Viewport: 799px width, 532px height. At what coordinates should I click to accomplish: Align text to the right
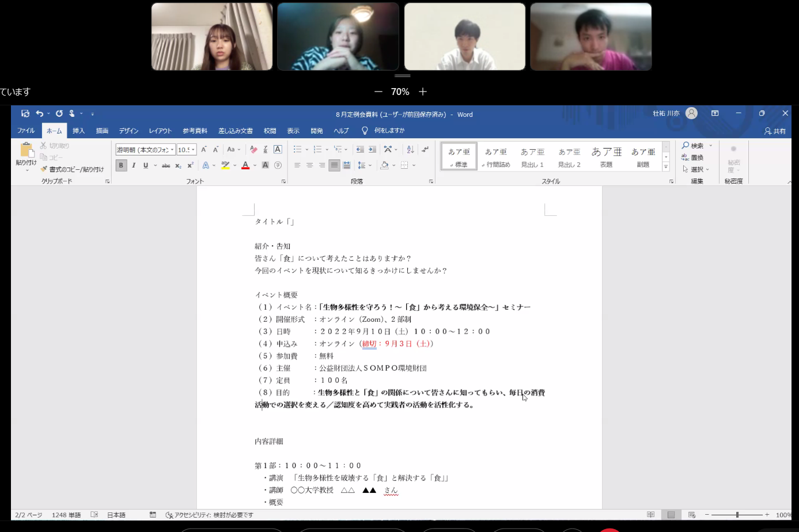tap(321, 165)
